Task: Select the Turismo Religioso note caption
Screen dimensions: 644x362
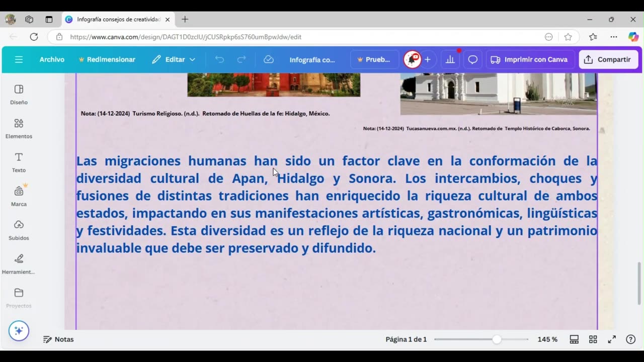Action: (205, 114)
